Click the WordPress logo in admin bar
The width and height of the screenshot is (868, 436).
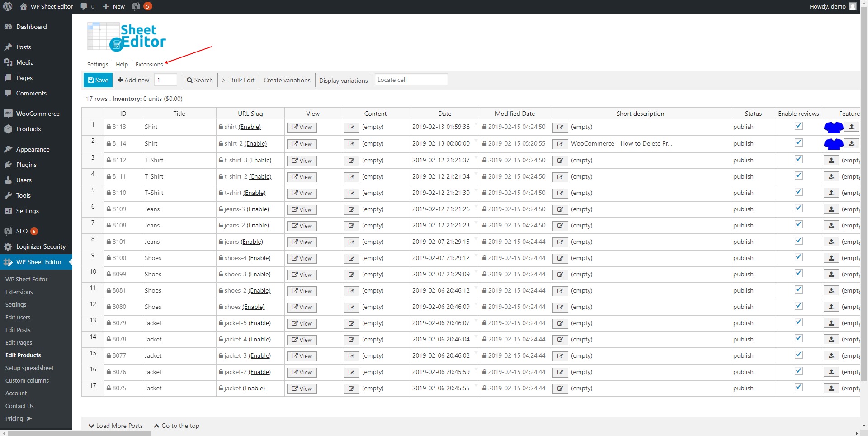click(x=8, y=6)
